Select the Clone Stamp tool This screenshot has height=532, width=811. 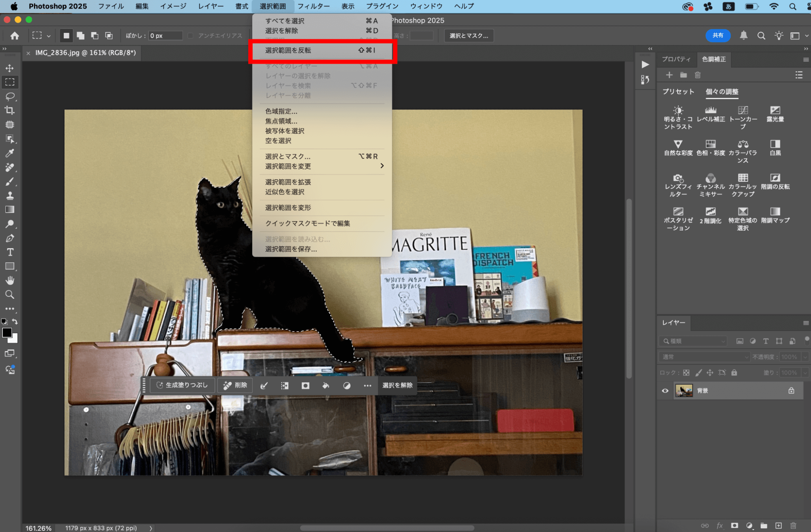(10, 196)
